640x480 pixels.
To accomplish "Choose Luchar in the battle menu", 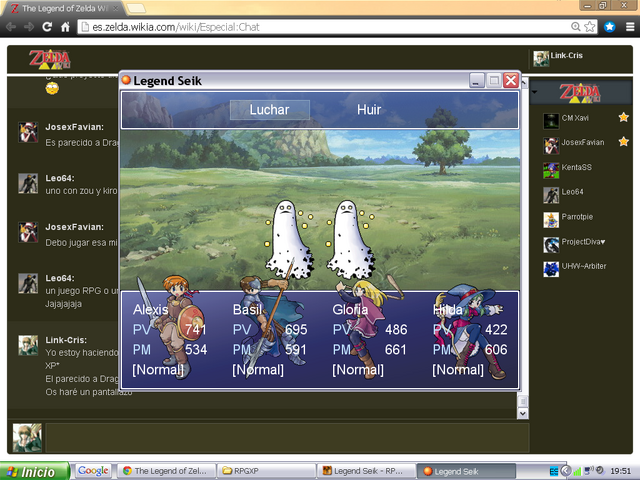I will 269,110.
